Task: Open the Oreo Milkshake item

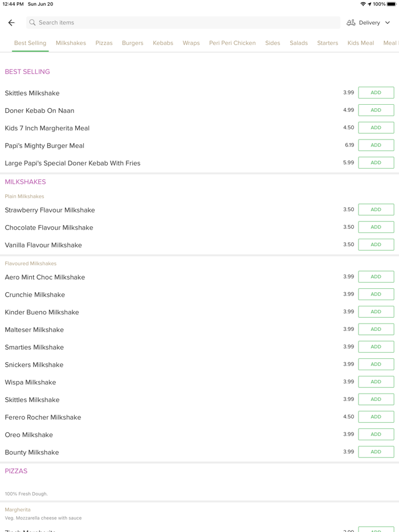Action: tap(29, 435)
